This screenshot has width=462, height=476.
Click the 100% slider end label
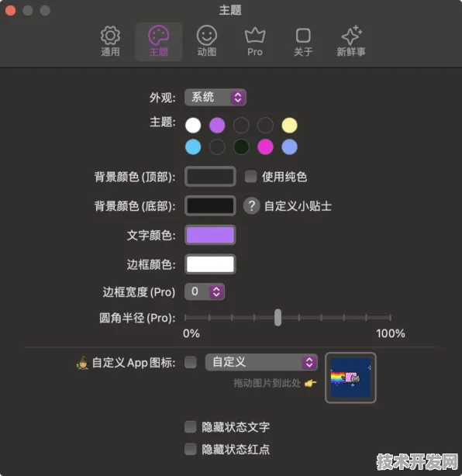(x=391, y=333)
